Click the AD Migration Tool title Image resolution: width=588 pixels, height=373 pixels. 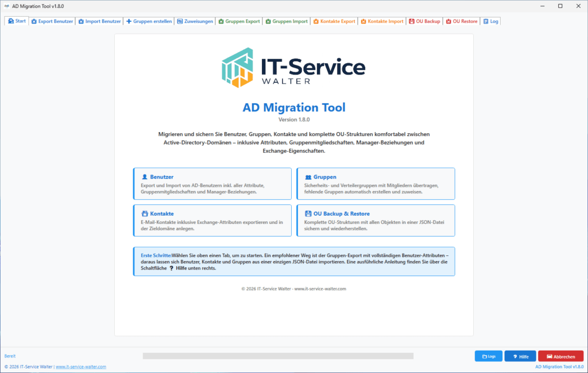pyautogui.click(x=293, y=107)
